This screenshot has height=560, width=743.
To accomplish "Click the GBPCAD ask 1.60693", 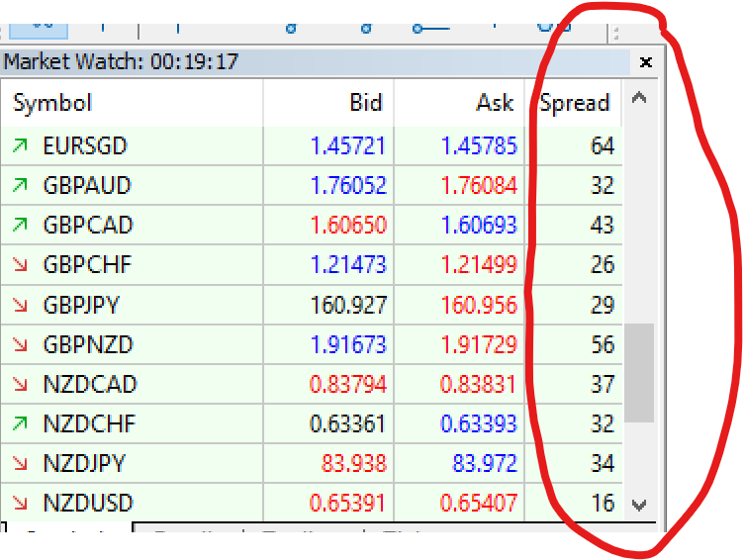I will point(479,225).
